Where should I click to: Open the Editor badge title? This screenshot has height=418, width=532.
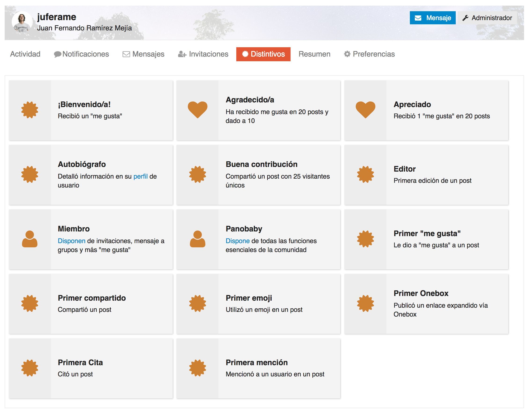coord(405,169)
